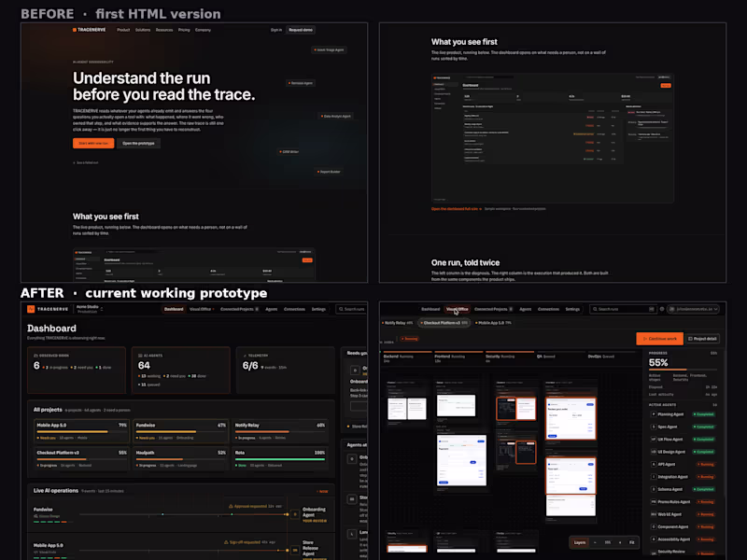Viewport: 747px width, 560px height.
Task: Click the Fit button on the canvas toolbar
Action: click(x=632, y=542)
